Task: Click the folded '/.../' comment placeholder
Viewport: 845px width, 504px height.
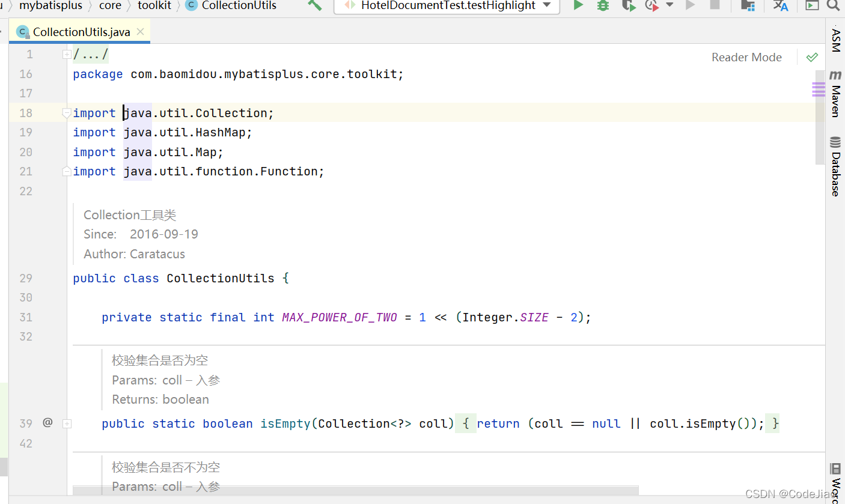Action: (x=91, y=55)
